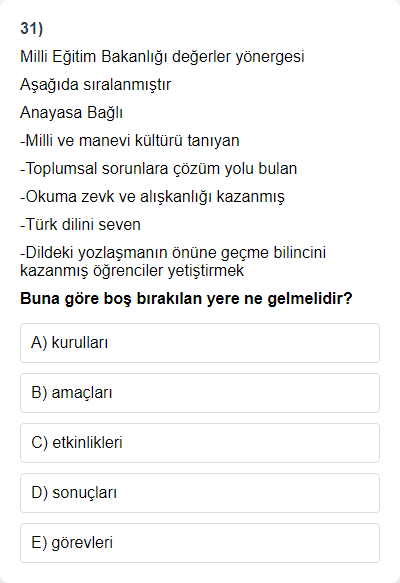Click the line '-Milli ve manevi kültürü tanıyan'
Screen dimensions: 400x583
point(130,141)
